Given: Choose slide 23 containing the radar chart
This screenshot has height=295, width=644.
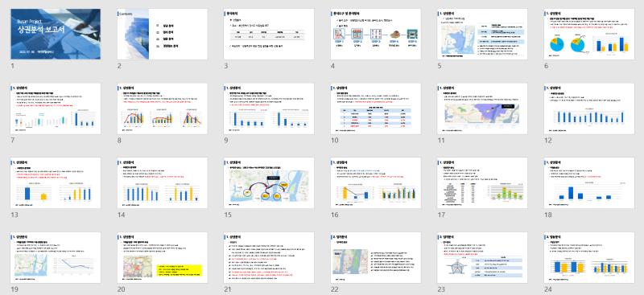Looking at the screenshot, I should 482,257.
